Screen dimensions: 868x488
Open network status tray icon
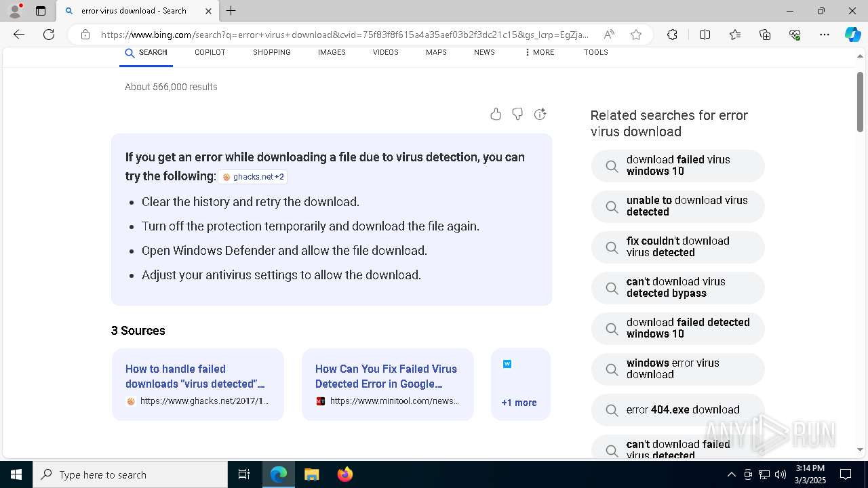tap(764, 474)
